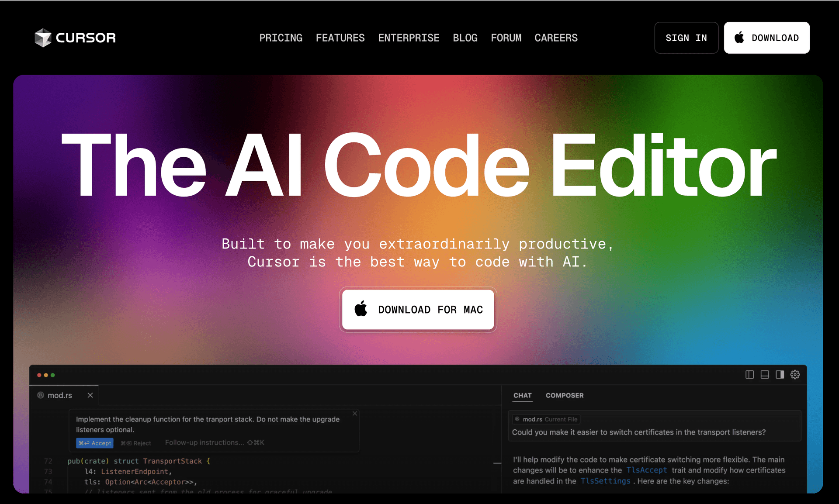Open the FEATURES navigation menu item
839x504 pixels.
(341, 37)
